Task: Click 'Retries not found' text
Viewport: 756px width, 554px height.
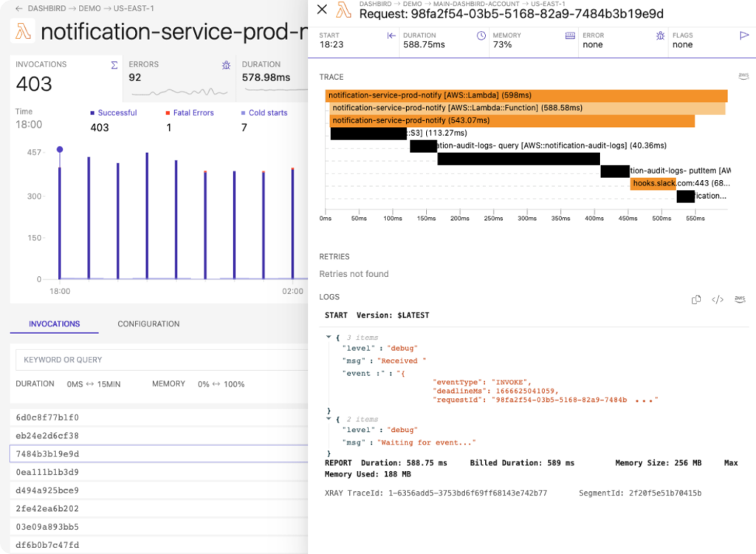Action: tap(354, 274)
